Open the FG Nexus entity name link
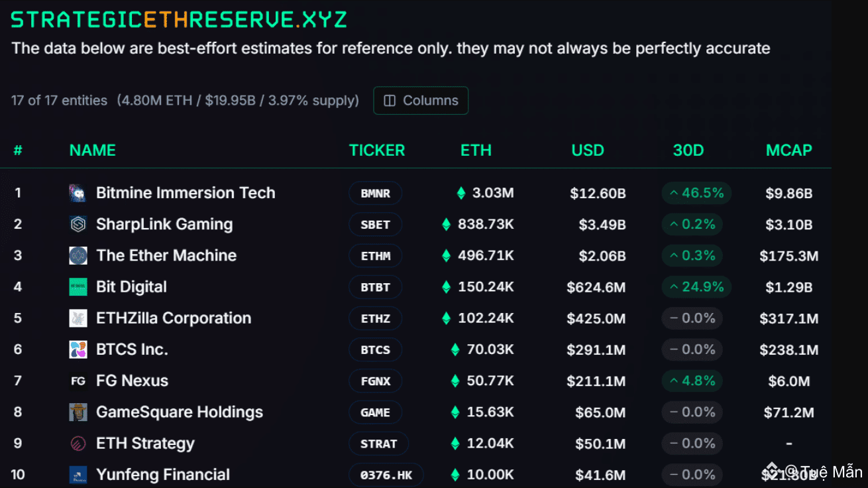 pyautogui.click(x=132, y=381)
